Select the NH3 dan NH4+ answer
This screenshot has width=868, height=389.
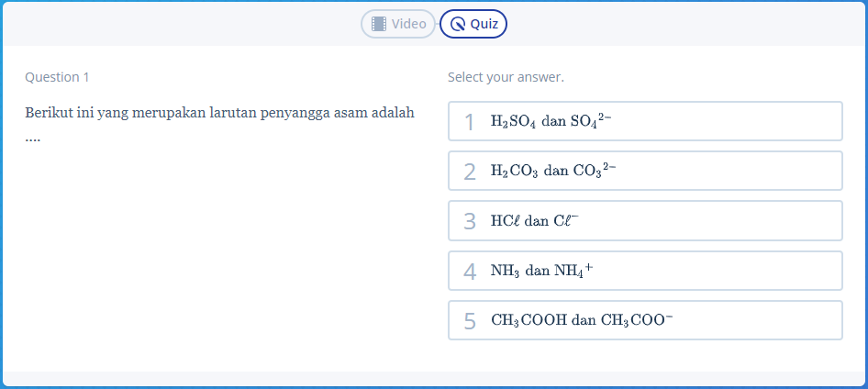tap(644, 271)
